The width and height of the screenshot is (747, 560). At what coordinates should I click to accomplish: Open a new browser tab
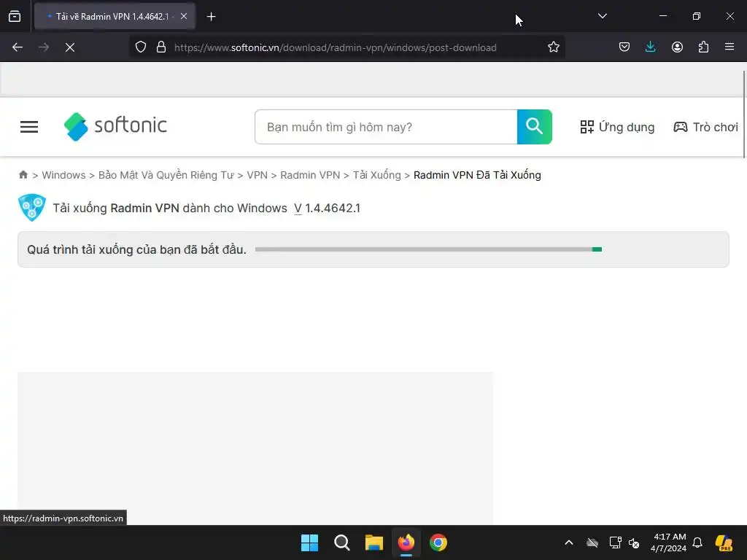point(212,17)
